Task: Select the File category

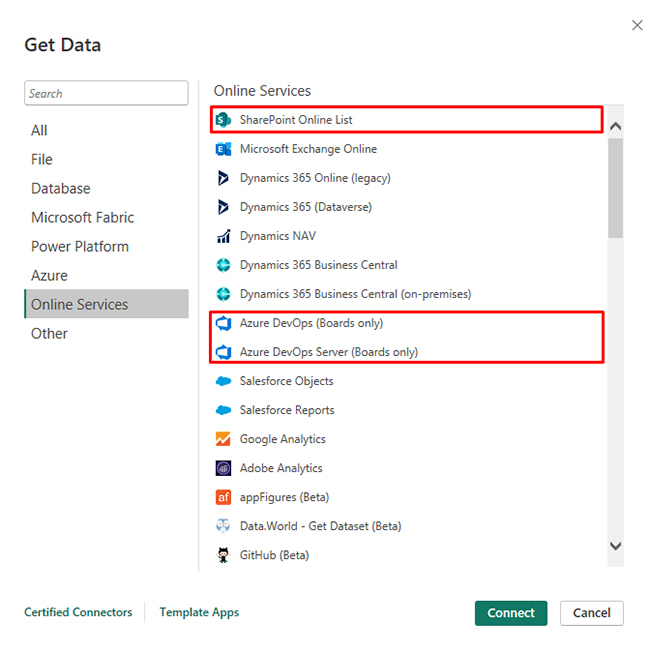Action: pyautogui.click(x=106, y=160)
